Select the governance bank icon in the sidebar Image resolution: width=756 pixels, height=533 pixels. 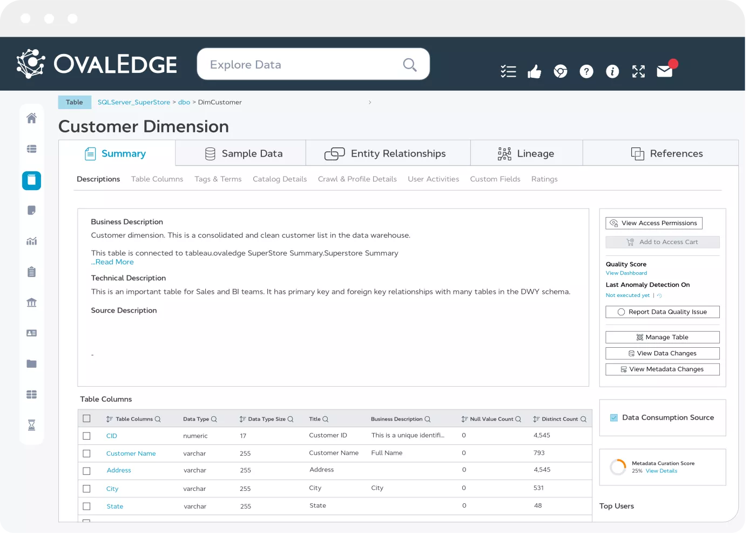click(x=31, y=302)
